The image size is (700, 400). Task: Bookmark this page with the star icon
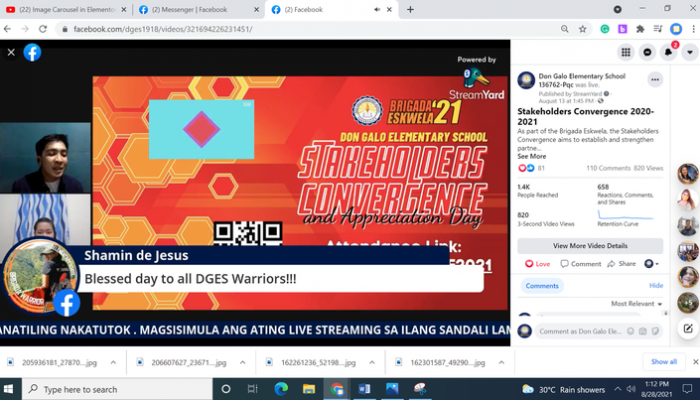583,29
